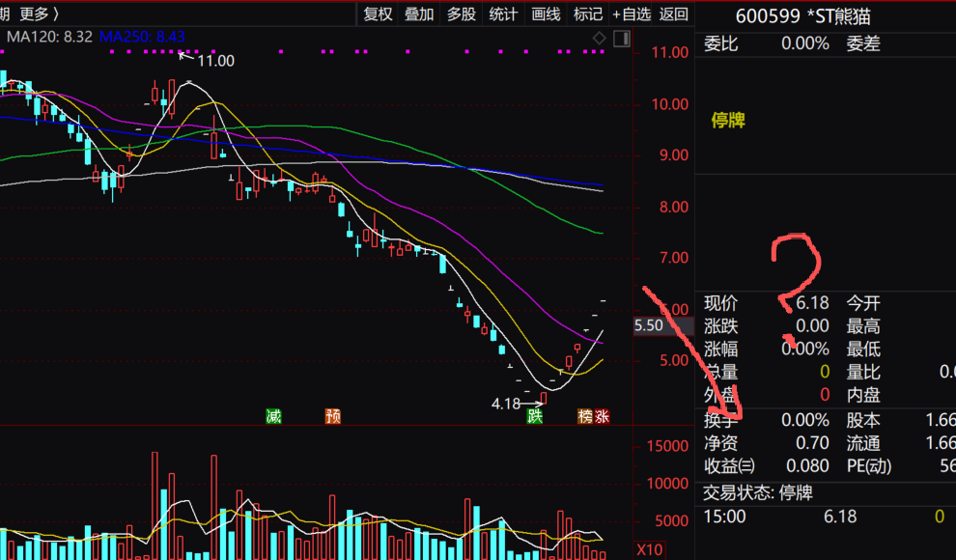
Task: Click the 标记 mark button
Action: point(587,14)
